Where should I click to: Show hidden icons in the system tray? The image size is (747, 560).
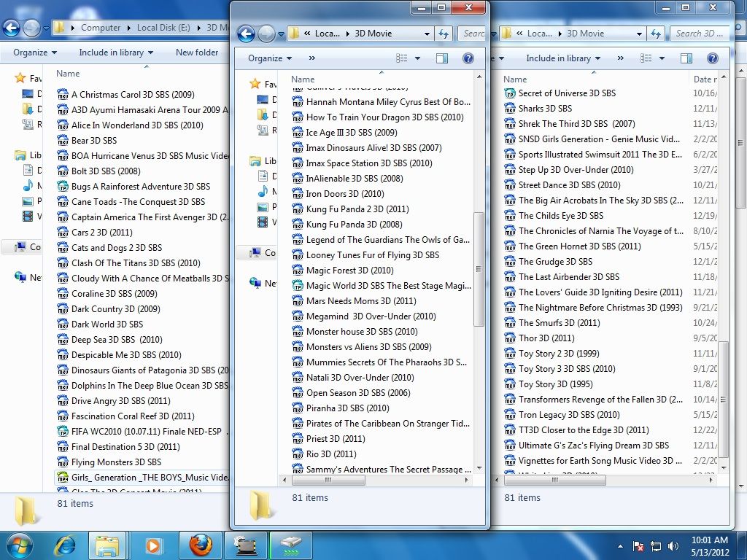tap(620, 546)
